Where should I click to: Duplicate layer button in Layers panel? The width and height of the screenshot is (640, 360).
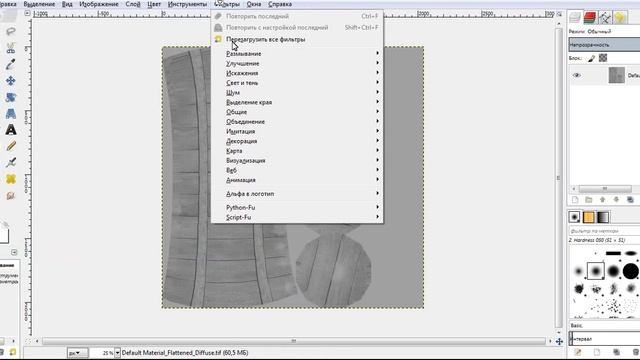(x=630, y=200)
